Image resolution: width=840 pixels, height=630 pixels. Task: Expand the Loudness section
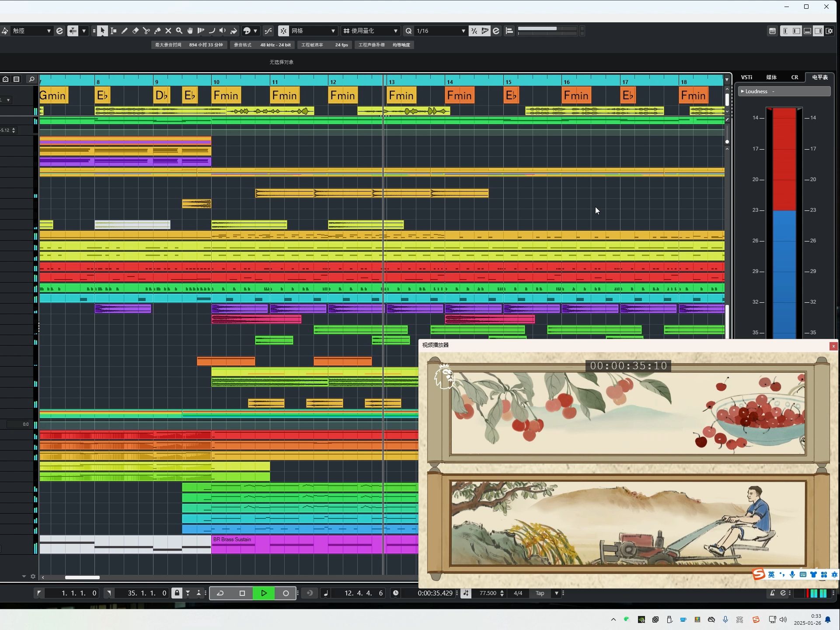coord(742,91)
